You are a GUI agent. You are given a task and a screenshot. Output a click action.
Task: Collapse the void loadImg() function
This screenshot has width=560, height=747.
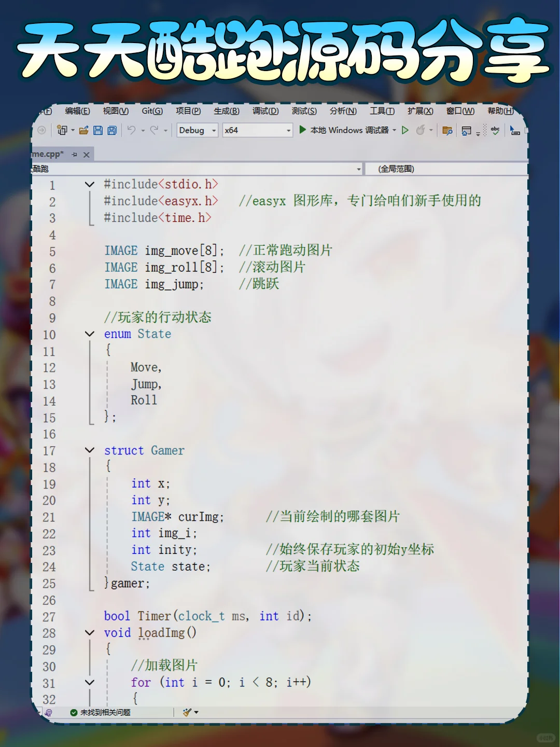click(90, 633)
